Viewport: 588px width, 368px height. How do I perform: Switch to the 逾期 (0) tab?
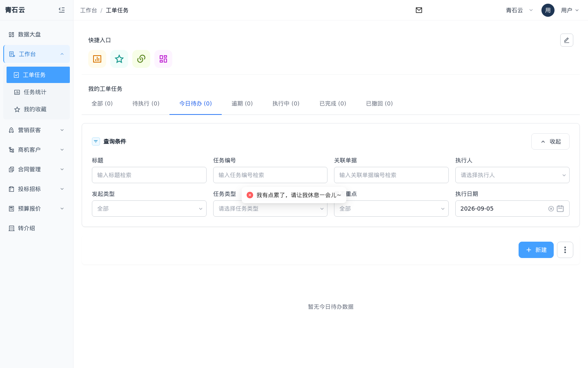[242, 103]
